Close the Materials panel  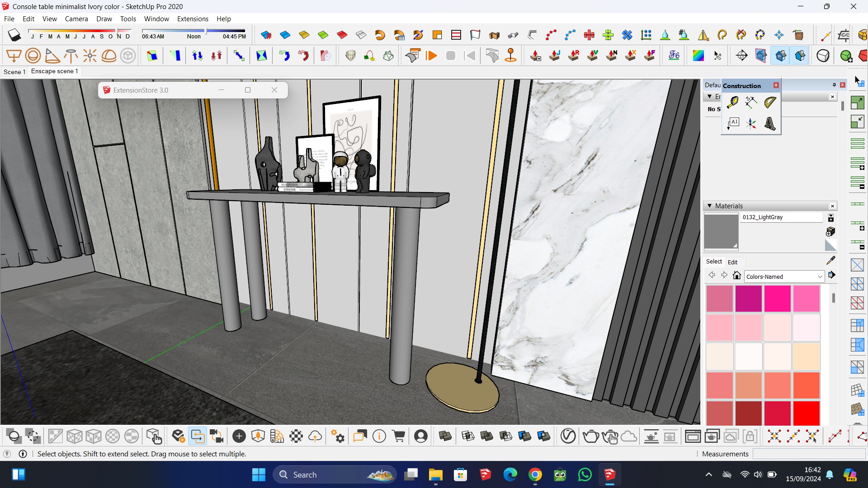pyautogui.click(x=832, y=206)
